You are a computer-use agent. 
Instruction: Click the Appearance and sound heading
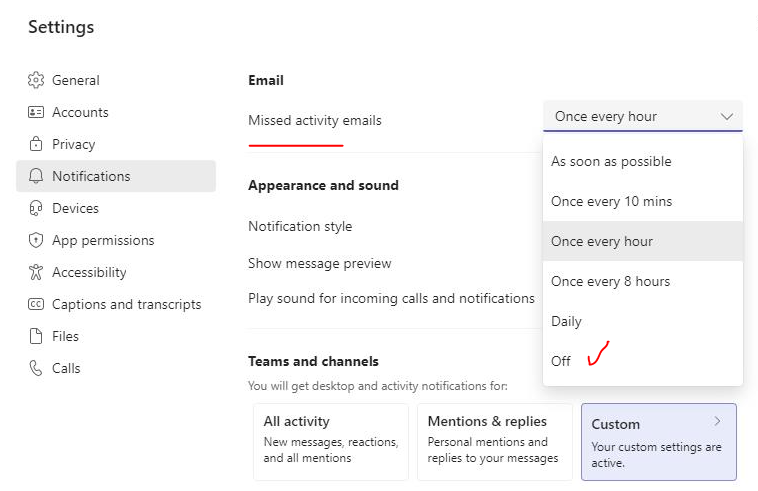[323, 186]
